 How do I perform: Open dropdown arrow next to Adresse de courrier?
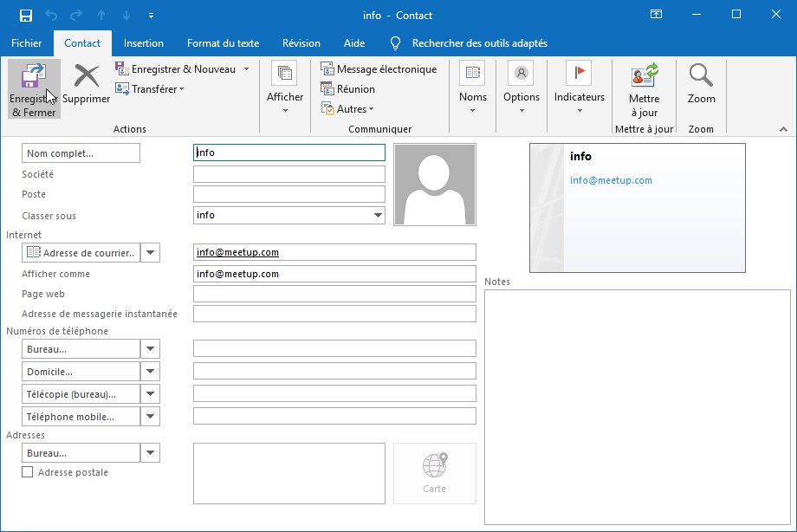point(150,253)
